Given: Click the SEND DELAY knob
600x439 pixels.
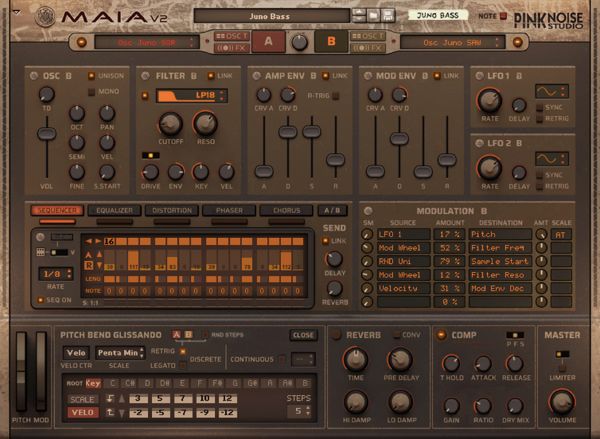Looking at the screenshot, I should [334, 259].
